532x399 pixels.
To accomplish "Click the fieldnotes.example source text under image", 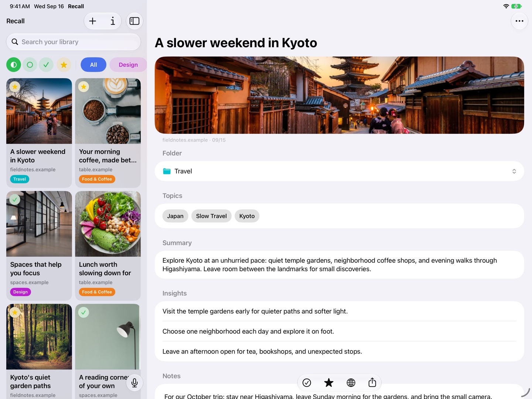I will click(x=185, y=140).
